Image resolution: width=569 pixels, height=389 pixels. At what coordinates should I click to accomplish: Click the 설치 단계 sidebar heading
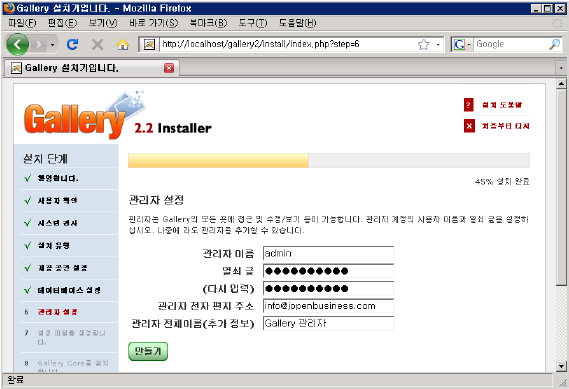point(45,159)
